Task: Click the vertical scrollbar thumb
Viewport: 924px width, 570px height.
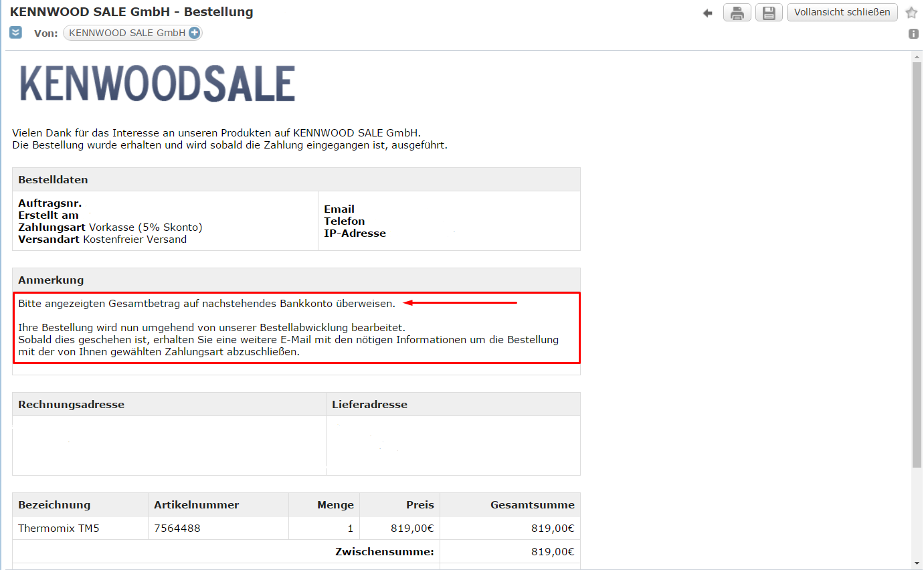Action: tap(917, 264)
